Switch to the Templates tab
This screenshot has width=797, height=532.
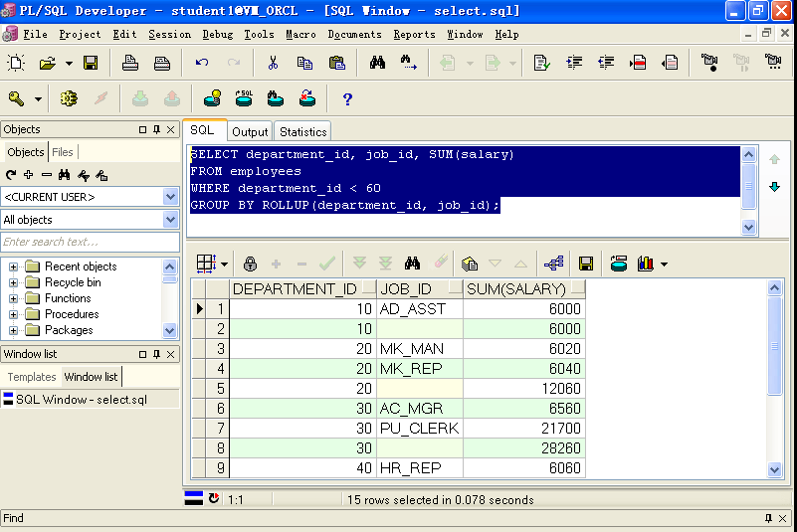click(32, 377)
